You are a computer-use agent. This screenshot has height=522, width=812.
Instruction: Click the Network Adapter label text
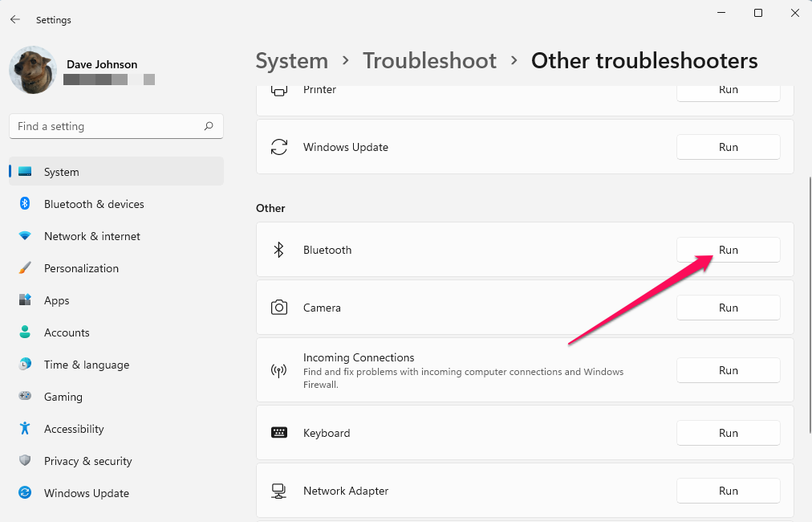[345, 491]
